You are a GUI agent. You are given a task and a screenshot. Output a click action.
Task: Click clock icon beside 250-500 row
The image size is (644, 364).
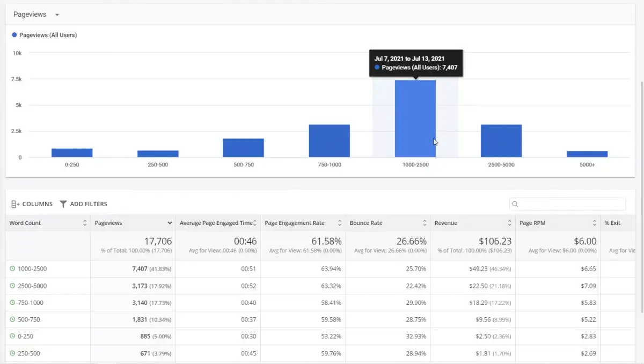(12, 353)
